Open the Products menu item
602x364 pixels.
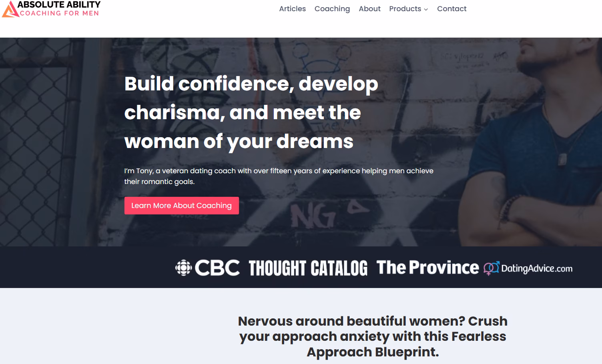tap(405, 9)
